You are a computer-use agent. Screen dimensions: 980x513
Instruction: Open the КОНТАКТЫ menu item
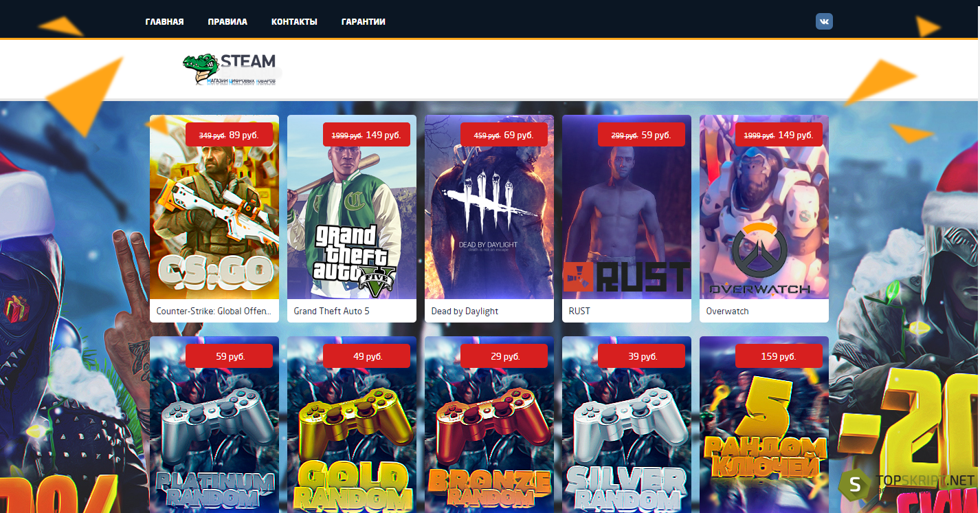[x=294, y=22]
